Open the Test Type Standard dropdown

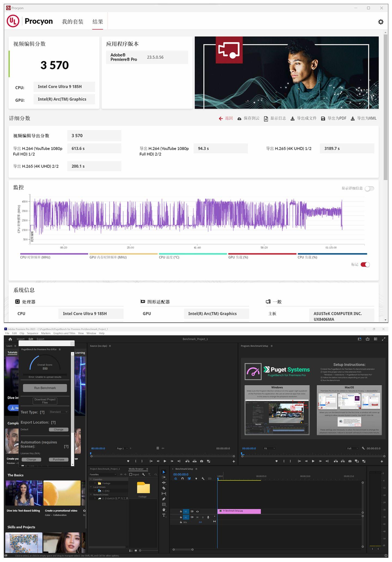[x=59, y=412]
